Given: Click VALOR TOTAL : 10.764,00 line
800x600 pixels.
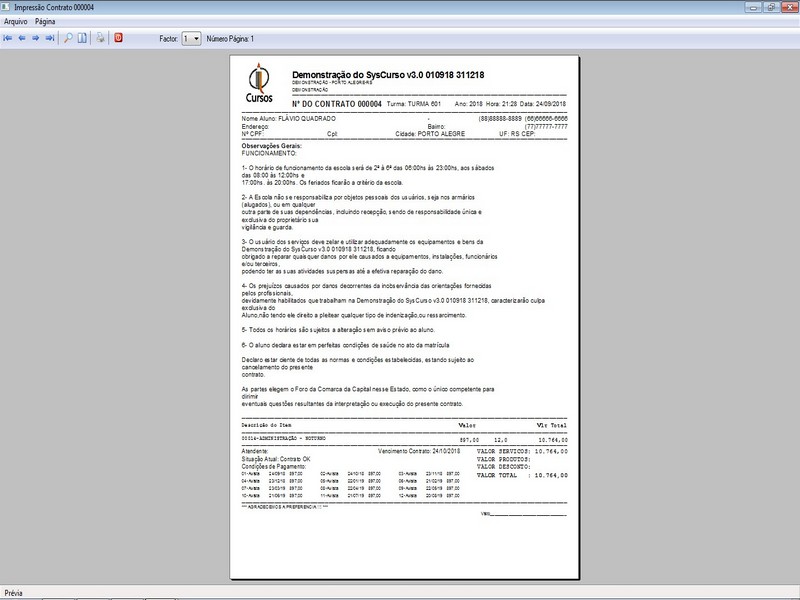Looking at the screenshot, I should [x=522, y=475].
